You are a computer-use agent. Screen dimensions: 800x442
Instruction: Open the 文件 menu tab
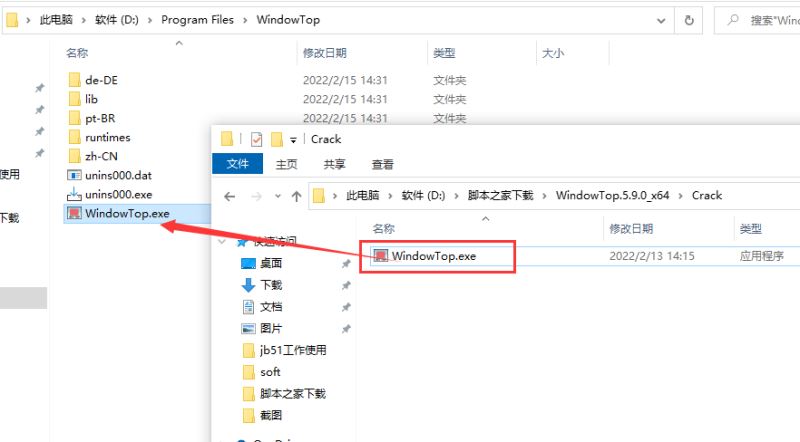pos(238,164)
